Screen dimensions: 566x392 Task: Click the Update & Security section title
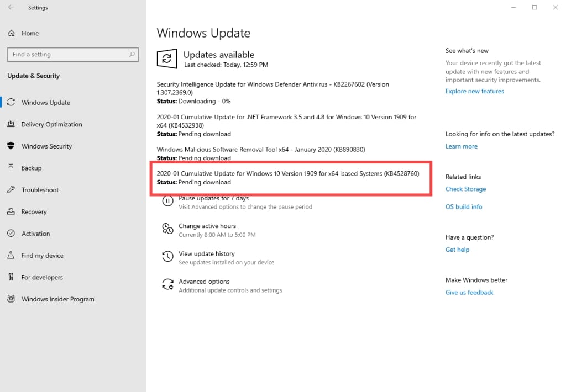coord(33,76)
